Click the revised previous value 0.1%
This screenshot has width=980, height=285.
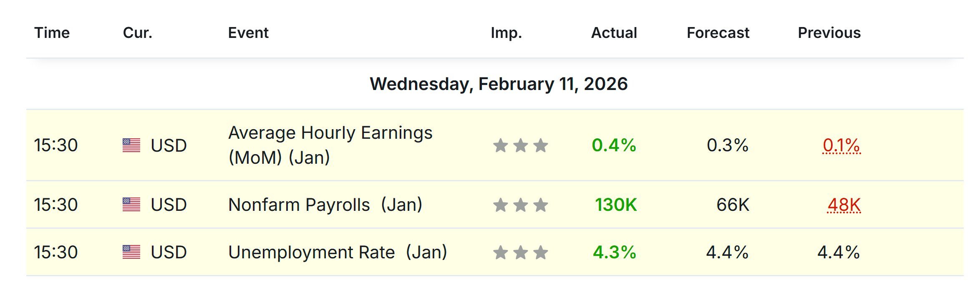click(841, 145)
